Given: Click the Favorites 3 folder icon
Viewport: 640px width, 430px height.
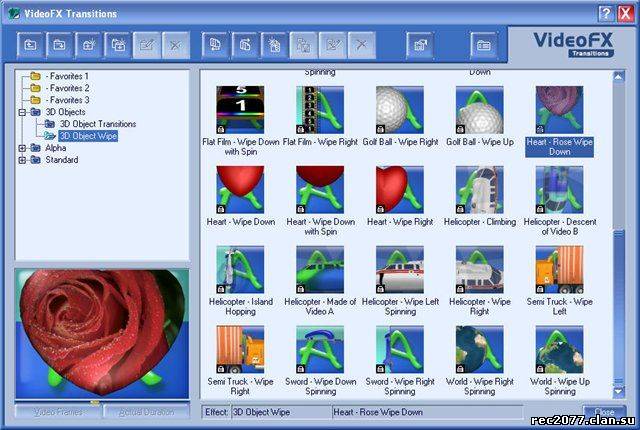Looking at the screenshot, I should tap(36, 100).
